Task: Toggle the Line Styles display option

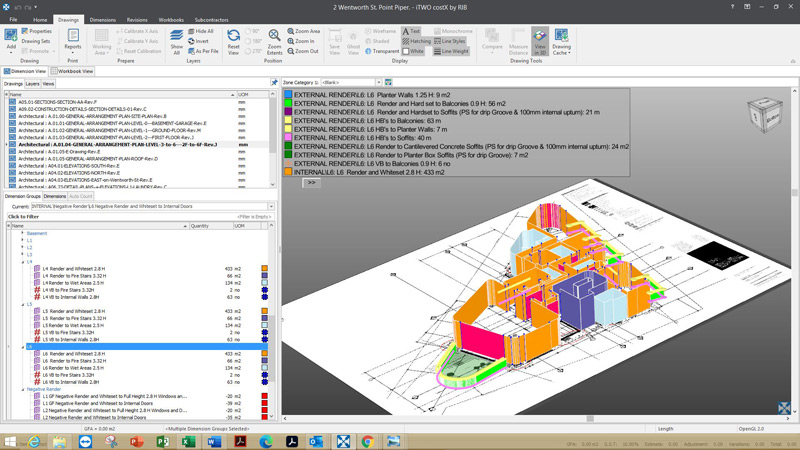Action: [449, 41]
